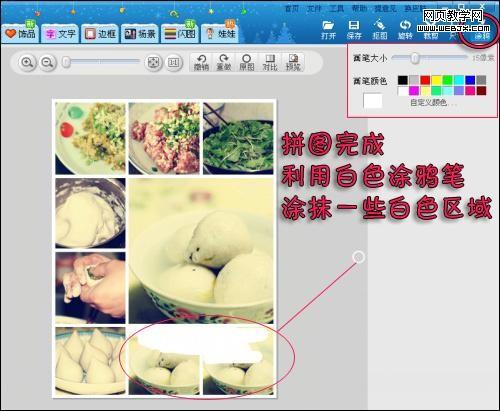500x411 pixels.
Task: Click the 保存 save disk icon
Action: tap(354, 30)
